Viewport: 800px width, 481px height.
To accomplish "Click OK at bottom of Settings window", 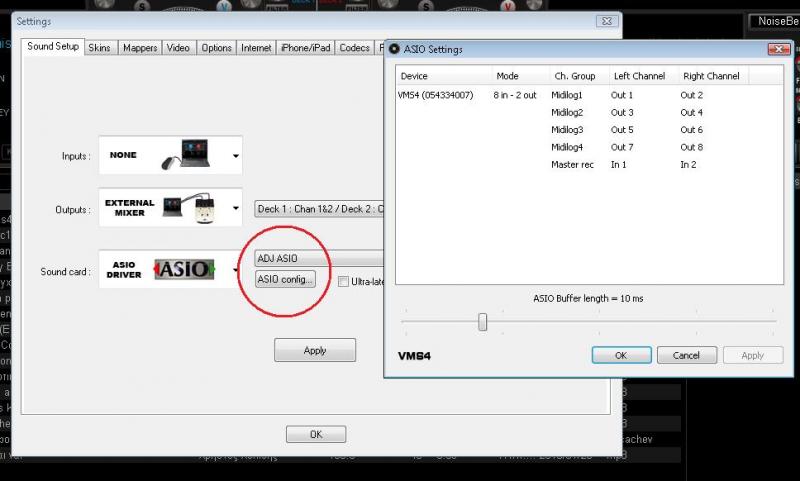I will (x=316, y=434).
